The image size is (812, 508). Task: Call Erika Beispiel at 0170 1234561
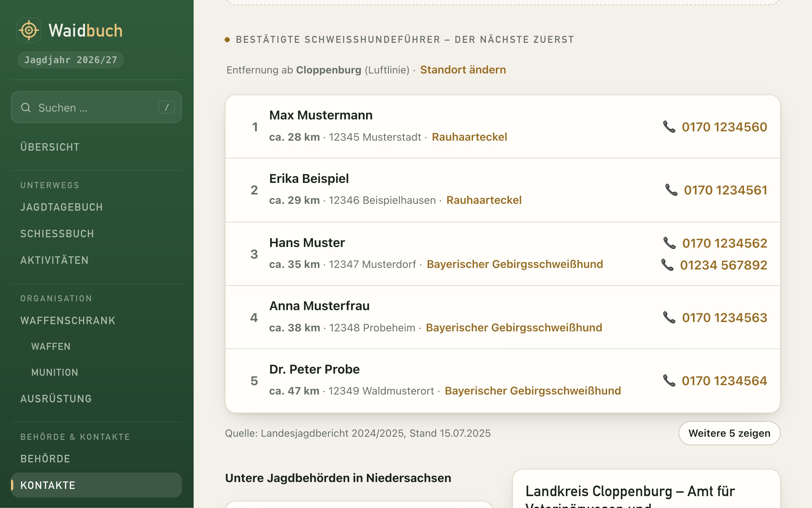725,190
